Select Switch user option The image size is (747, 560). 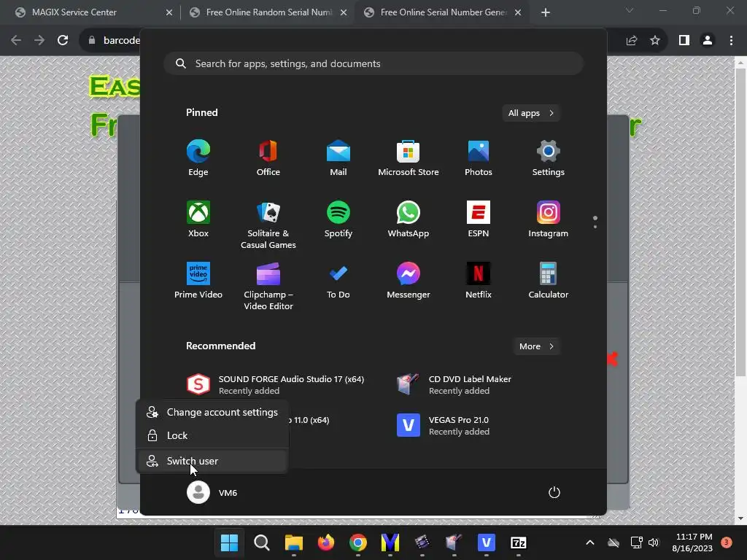click(x=212, y=461)
